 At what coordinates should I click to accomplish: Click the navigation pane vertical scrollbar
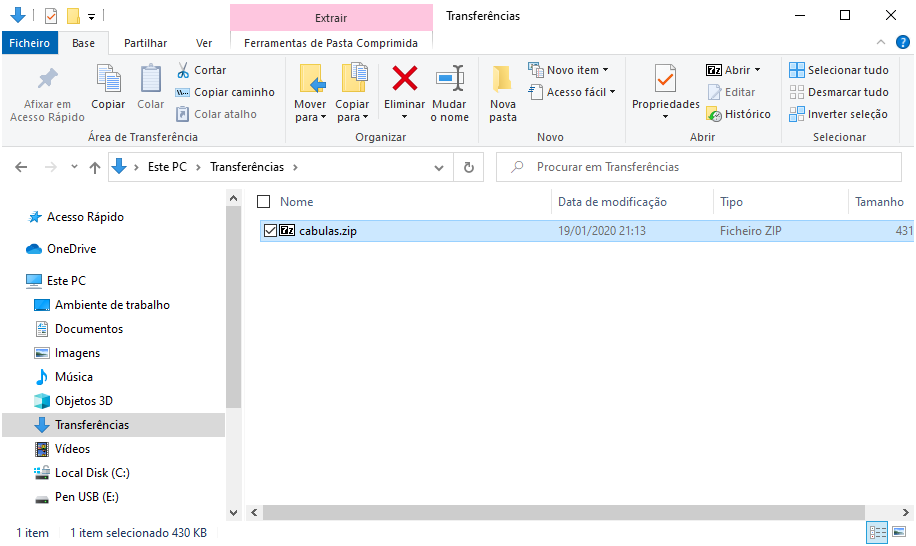[233, 307]
